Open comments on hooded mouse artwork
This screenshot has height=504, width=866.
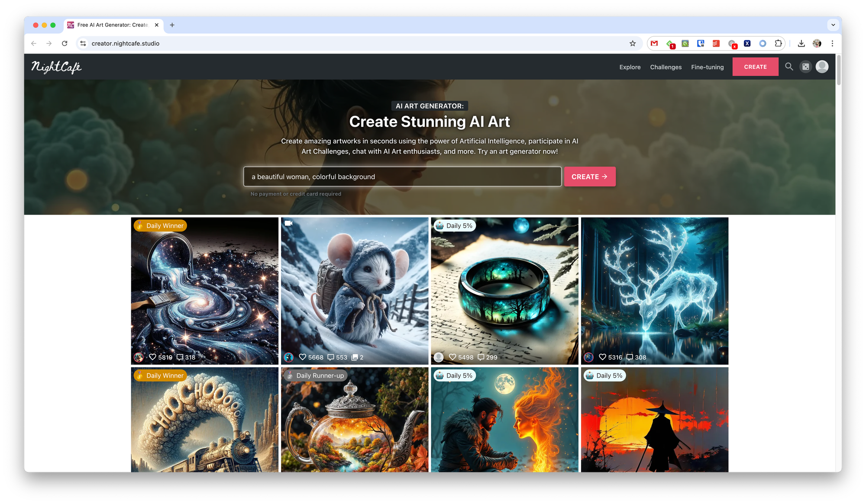[331, 357]
